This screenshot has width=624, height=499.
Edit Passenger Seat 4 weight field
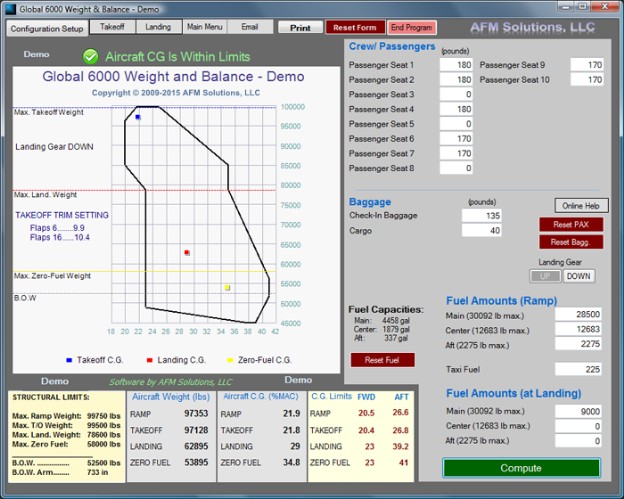[x=456, y=109]
